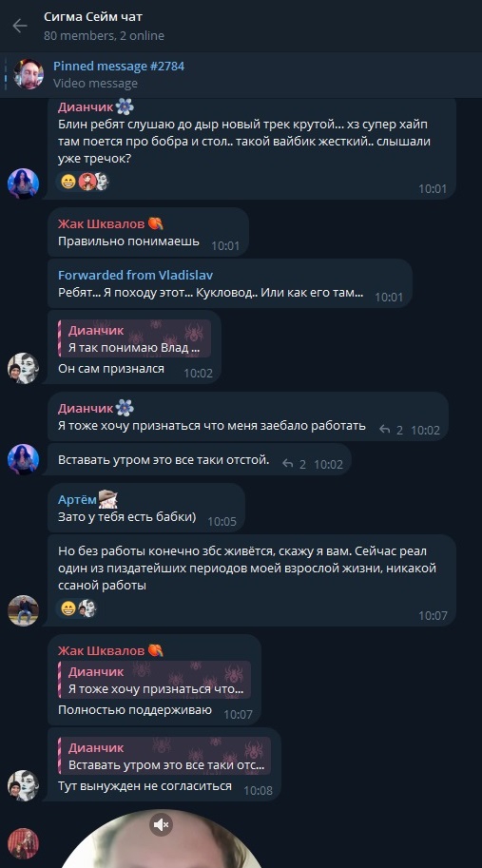Open Артём's avatar beside the 10:07 message

pyautogui.click(x=23, y=610)
